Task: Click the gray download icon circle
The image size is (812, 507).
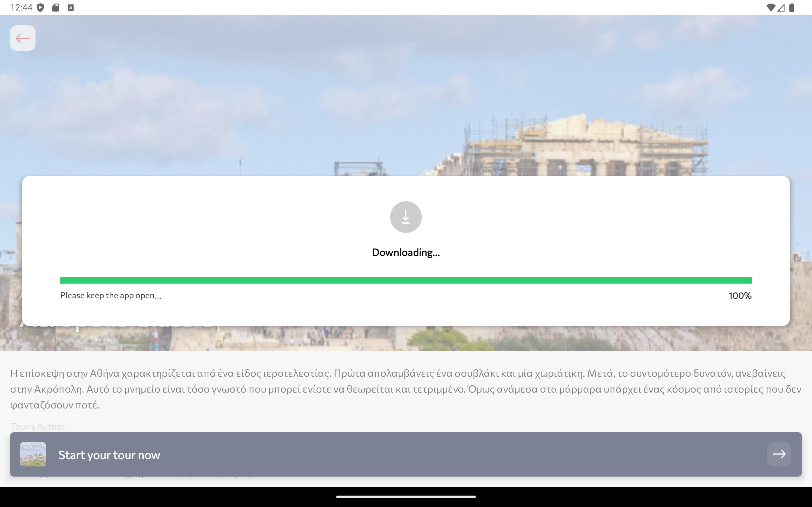Action: 406,217
